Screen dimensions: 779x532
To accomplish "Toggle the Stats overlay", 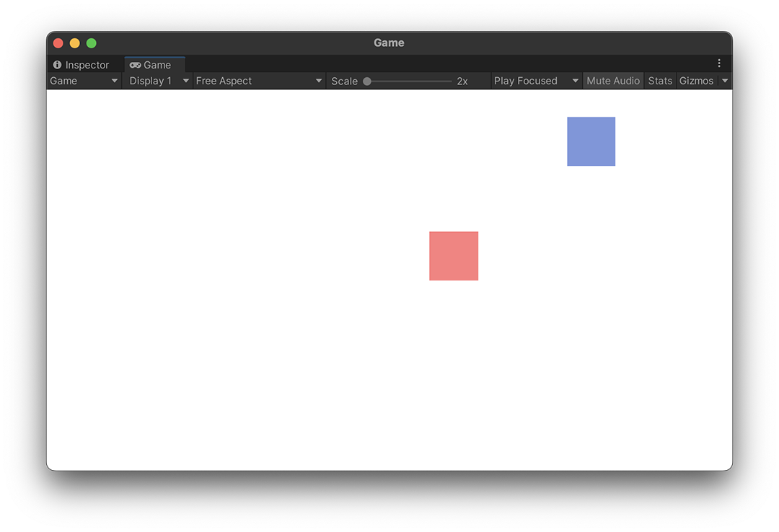I will coord(660,81).
